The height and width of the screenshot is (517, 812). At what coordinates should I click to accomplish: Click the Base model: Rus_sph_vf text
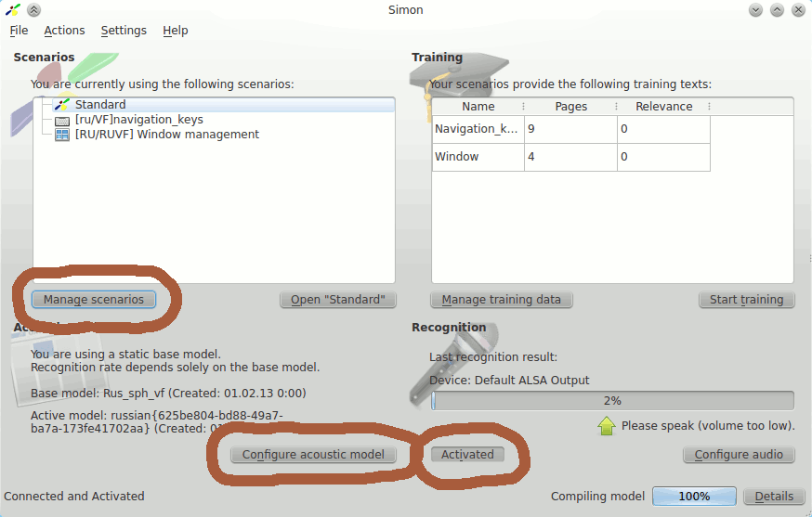tap(168, 394)
